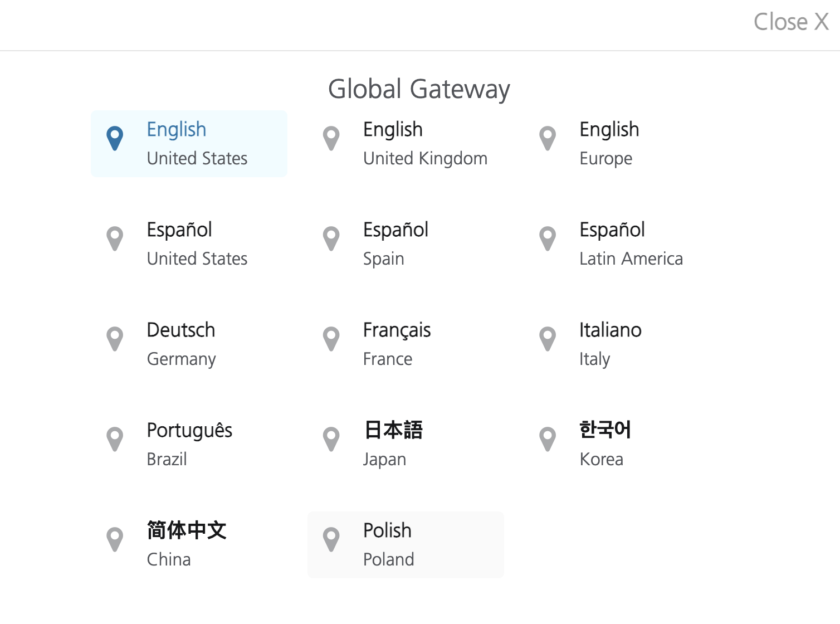Click the pin icon next to Italiano Italy
840x624 pixels.
[548, 339]
